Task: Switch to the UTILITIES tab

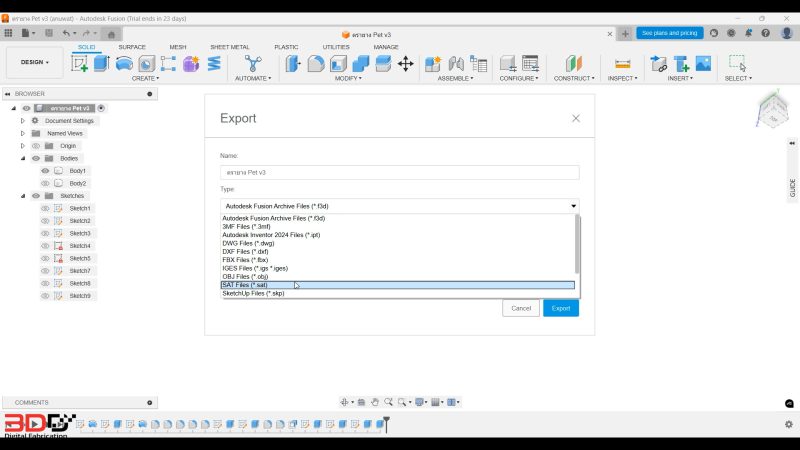Action: pos(336,47)
